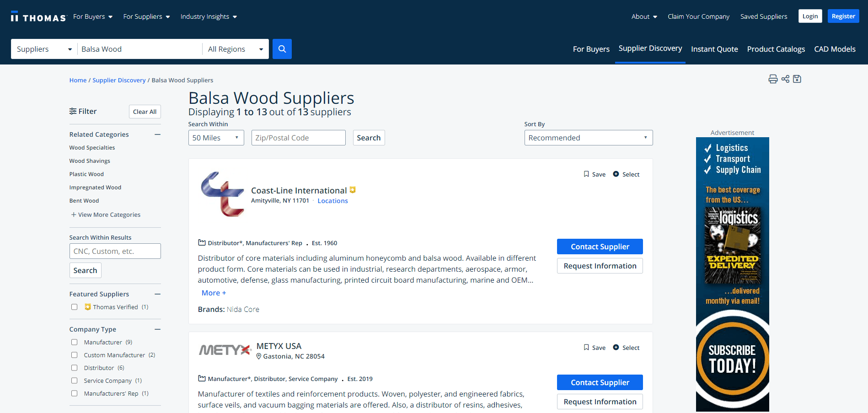
Task: Click Contact Supplier for METYX USA
Action: (600, 382)
